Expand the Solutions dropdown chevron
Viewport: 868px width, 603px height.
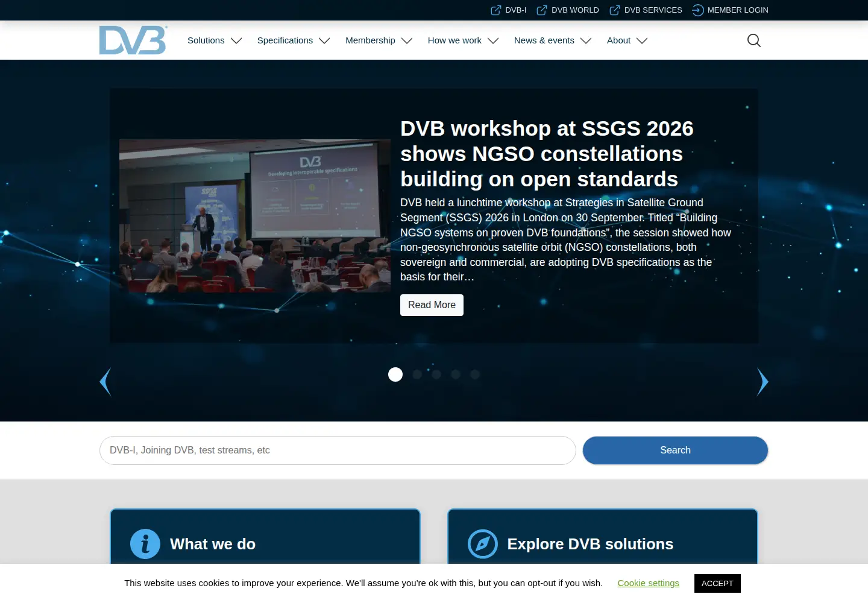click(x=236, y=41)
